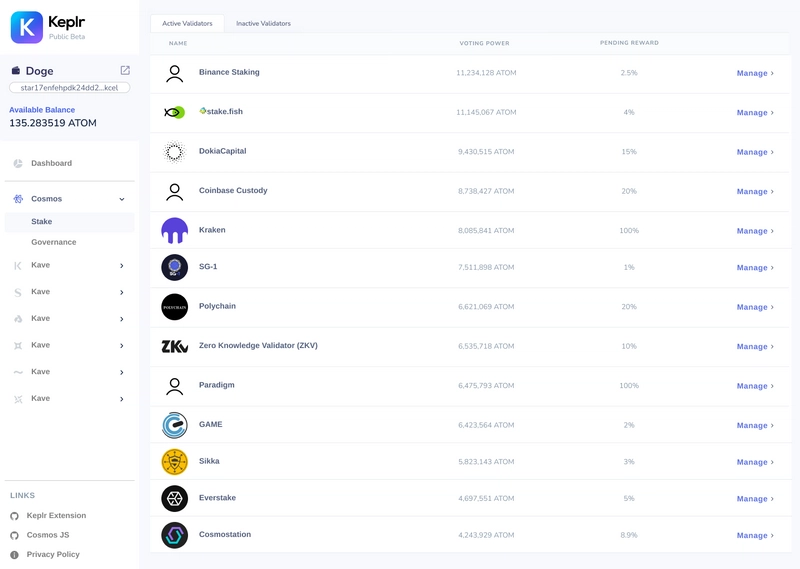Manage the Binance Staking validator
The height and width of the screenshot is (569, 800).
pyautogui.click(x=755, y=73)
